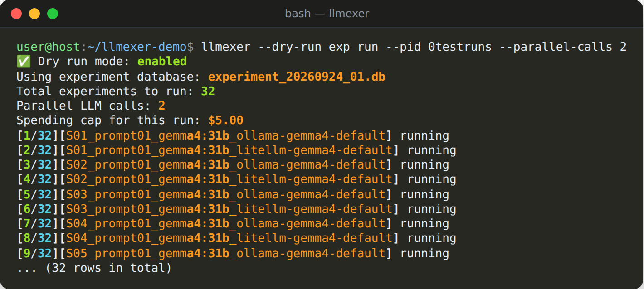Click the value 2 after 'Parallel LLM calls'
The width and height of the screenshot is (644, 289).
pyautogui.click(x=162, y=106)
